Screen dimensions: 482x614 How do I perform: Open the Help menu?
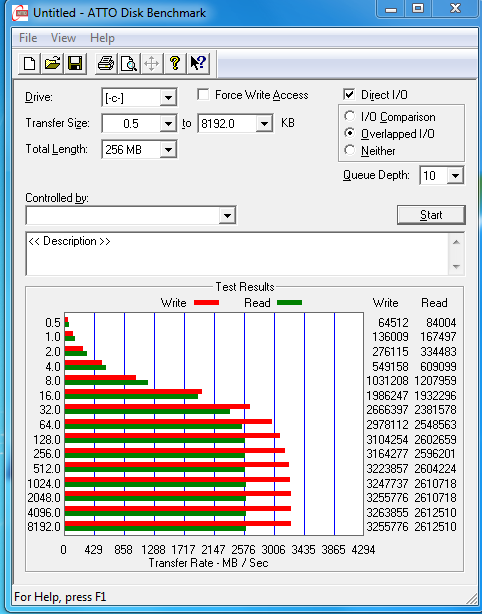[102, 38]
